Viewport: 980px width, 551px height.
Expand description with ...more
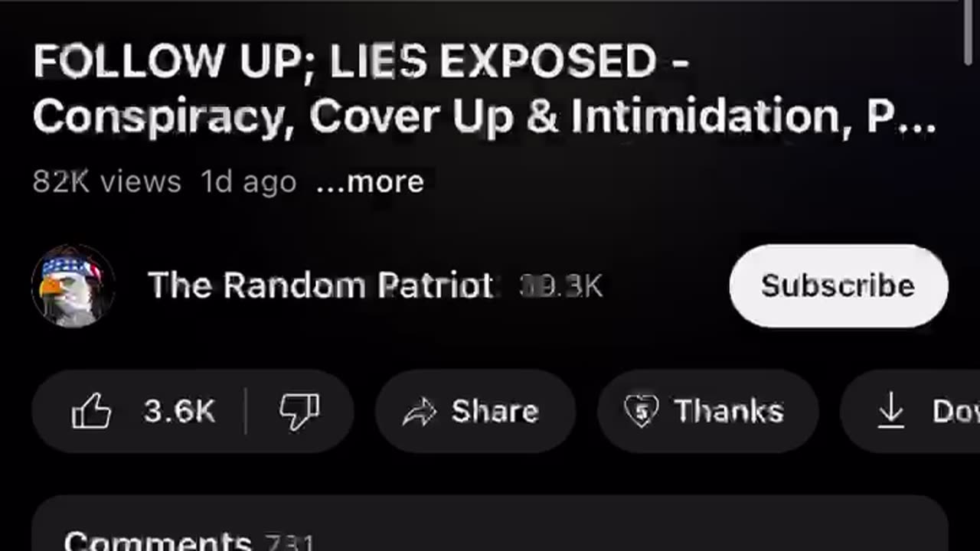pos(370,182)
